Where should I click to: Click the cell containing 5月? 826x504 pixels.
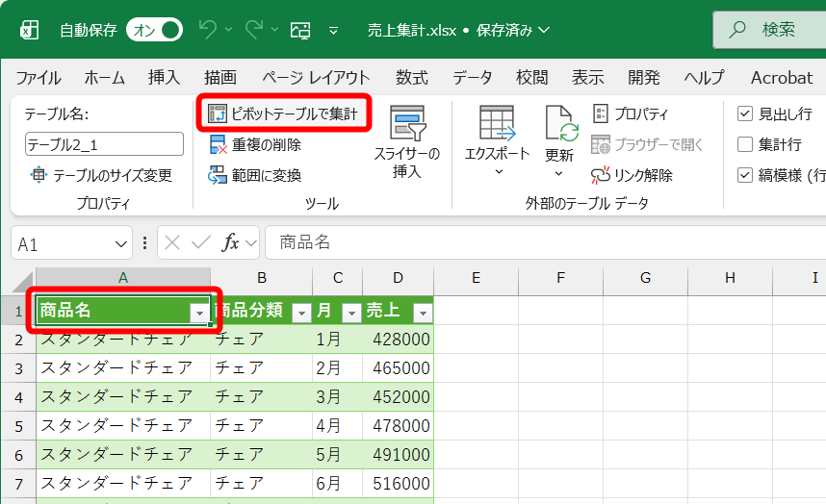tap(338, 454)
